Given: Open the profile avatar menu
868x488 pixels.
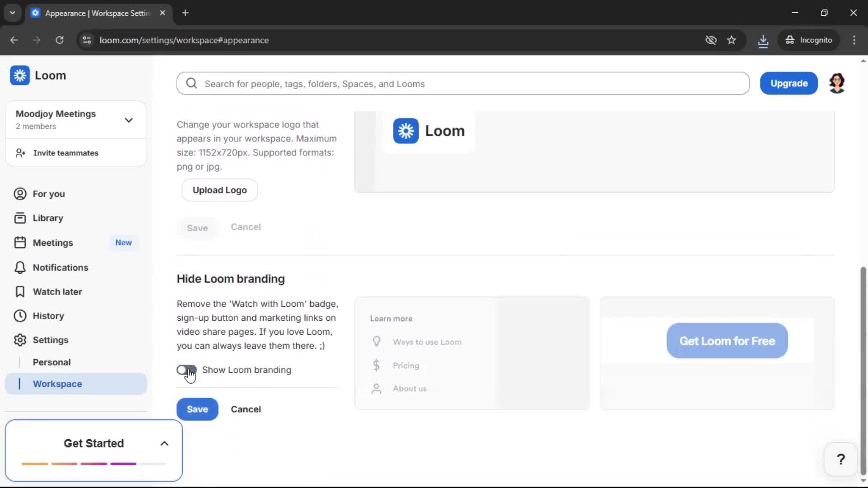Looking at the screenshot, I should point(837,83).
